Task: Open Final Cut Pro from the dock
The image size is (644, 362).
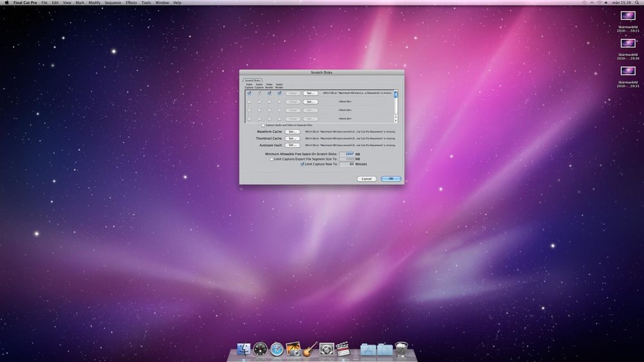Action: click(x=343, y=350)
